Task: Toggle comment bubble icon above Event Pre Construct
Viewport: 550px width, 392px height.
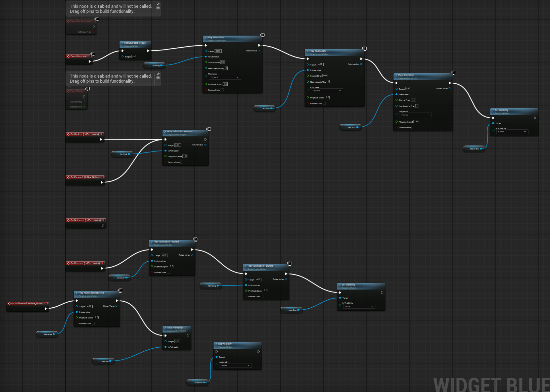Action: click(158, 8)
